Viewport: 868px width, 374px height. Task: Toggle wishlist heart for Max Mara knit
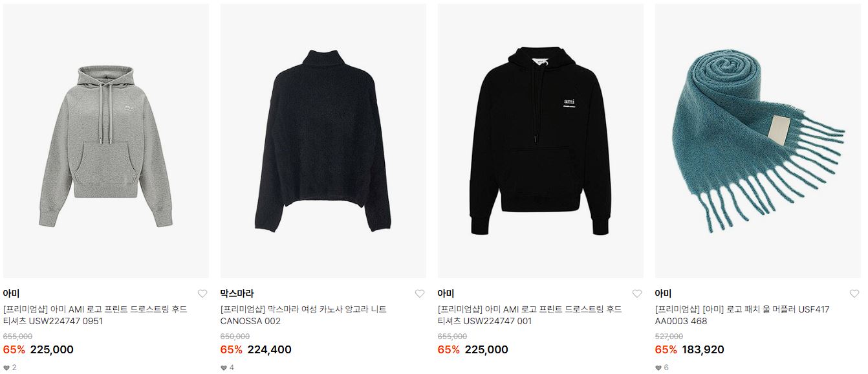coord(420,294)
